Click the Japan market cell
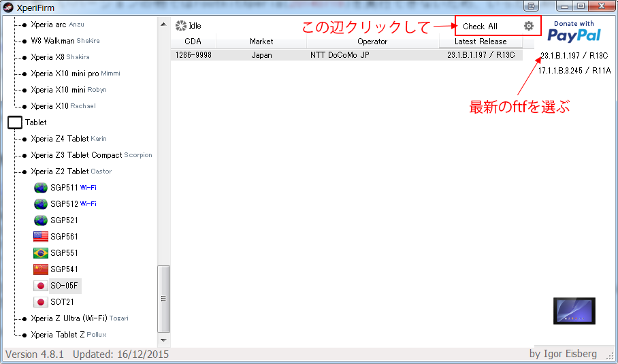The height and width of the screenshot is (364, 618). coord(262,55)
